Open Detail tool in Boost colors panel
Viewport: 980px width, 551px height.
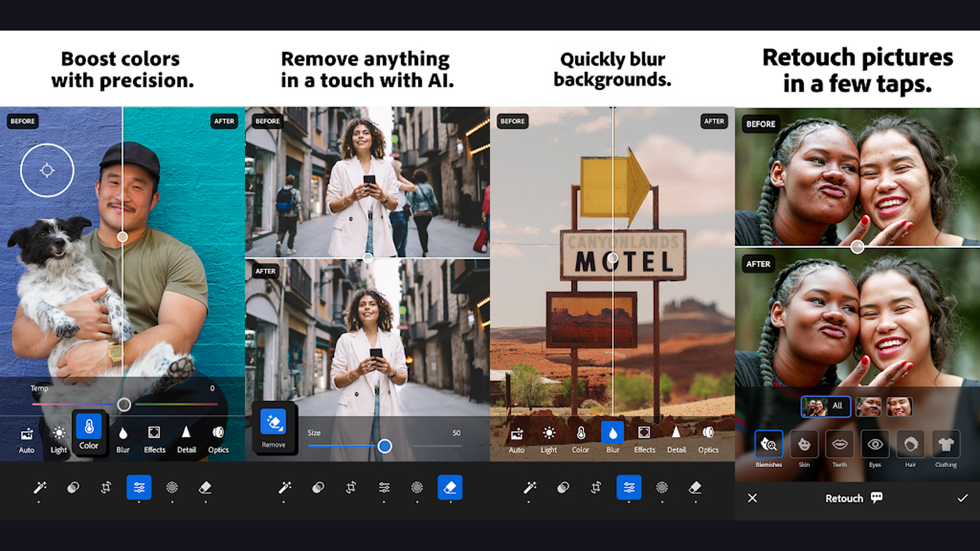[186, 440]
